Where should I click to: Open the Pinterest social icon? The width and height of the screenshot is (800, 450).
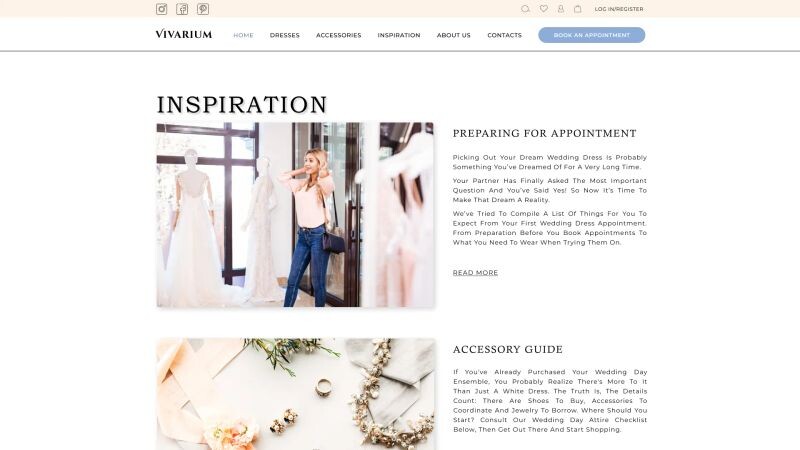[203, 9]
